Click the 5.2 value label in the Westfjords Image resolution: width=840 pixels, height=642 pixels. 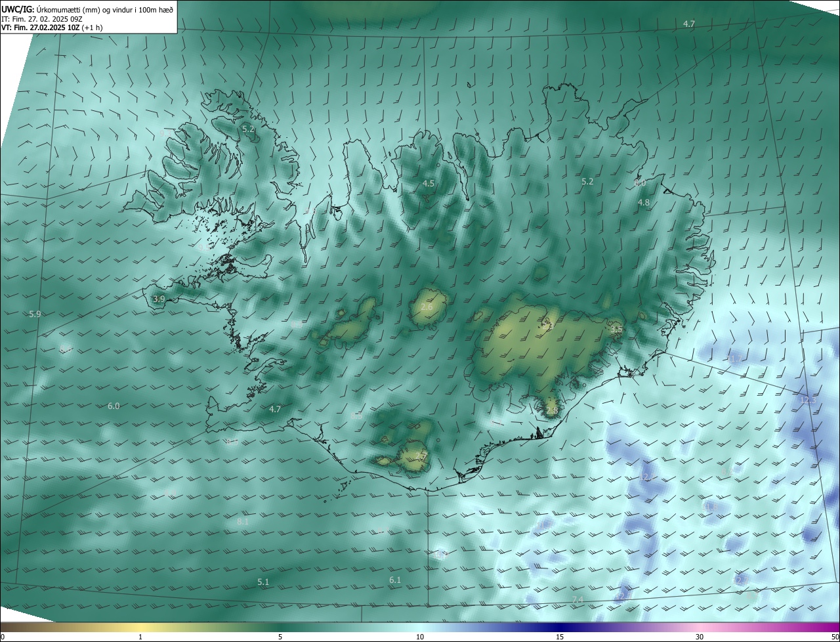point(248,129)
